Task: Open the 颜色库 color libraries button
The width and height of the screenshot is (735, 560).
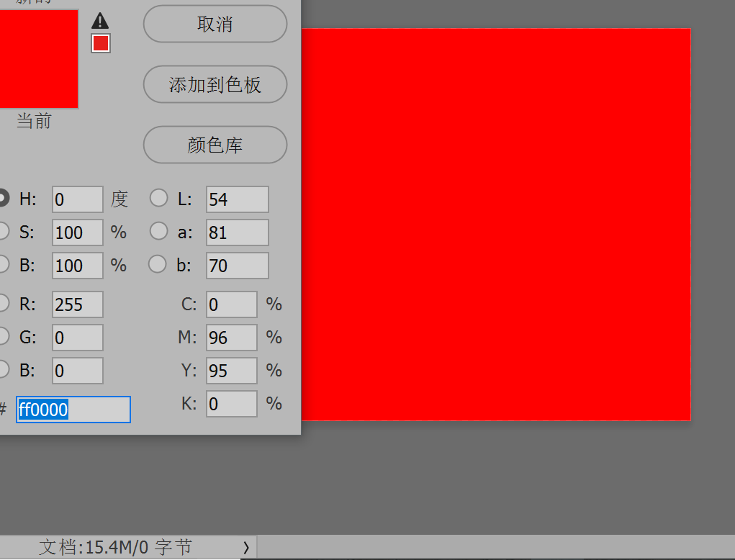Action: pyautogui.click(x=215, y=145)
